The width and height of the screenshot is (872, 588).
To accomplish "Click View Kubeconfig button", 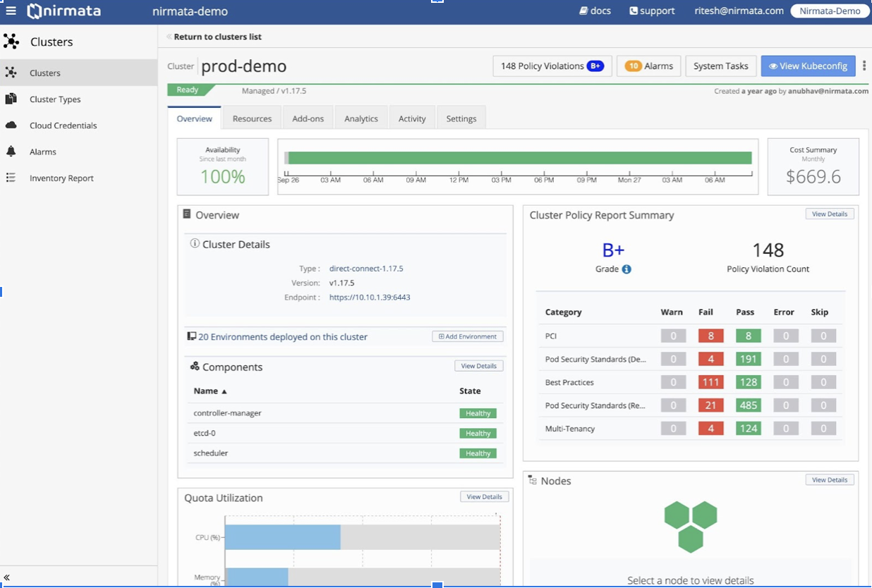I will click(808, 66).
